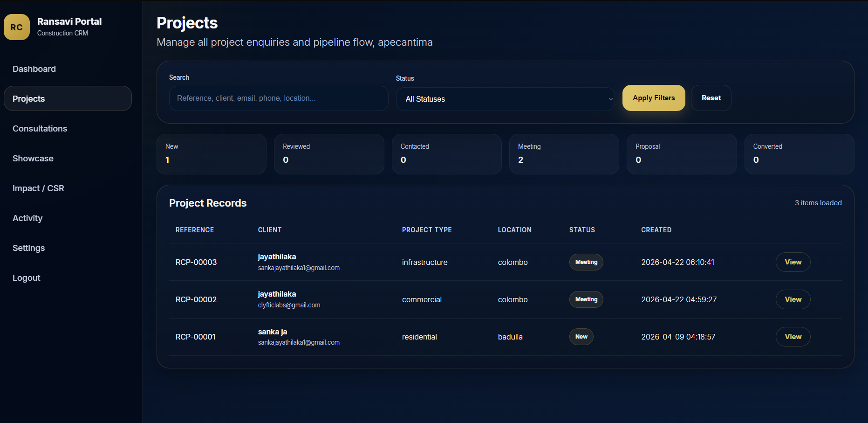The height and width of the screenshot is (423, 868).
Task: Click the Meeting badge for RCP-00003
Action: point(586,262)
